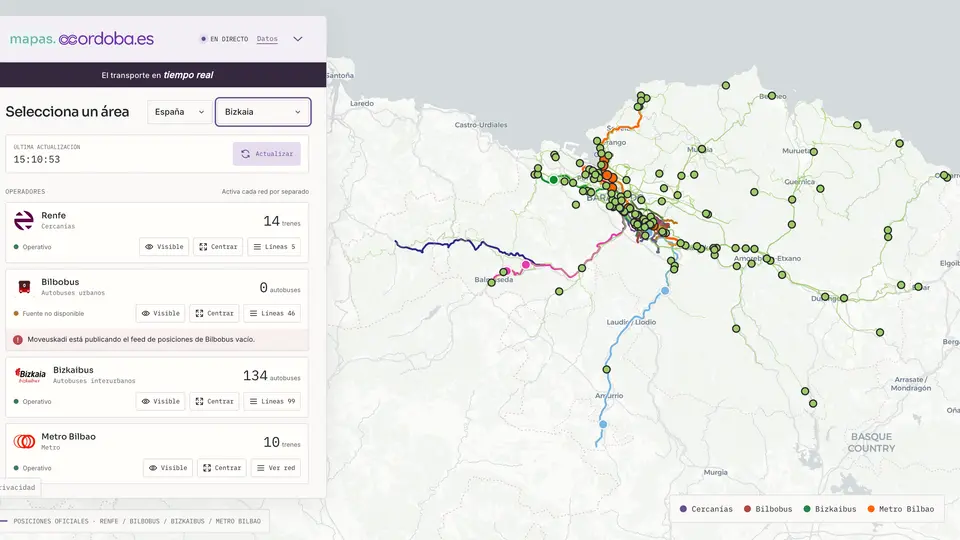Click the EN DIRECTO live indicator
Screen dimensions: 960x540
(224, 39)
